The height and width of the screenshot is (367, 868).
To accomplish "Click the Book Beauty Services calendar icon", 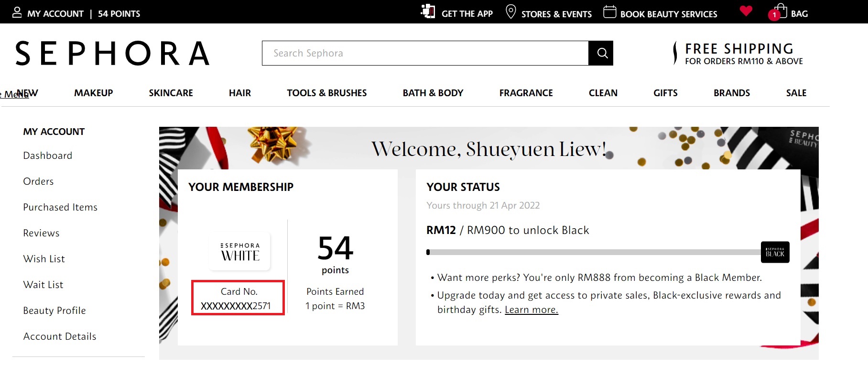I will coord(609,11).
